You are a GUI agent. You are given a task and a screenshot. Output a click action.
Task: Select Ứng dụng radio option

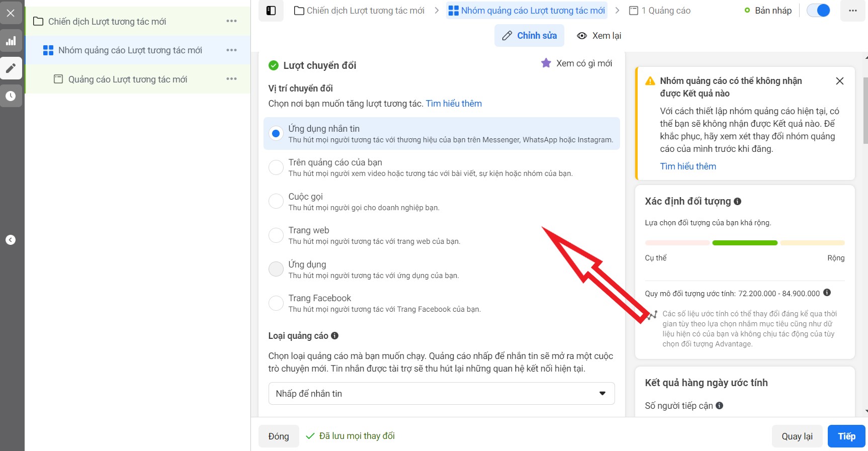(276, 269)
